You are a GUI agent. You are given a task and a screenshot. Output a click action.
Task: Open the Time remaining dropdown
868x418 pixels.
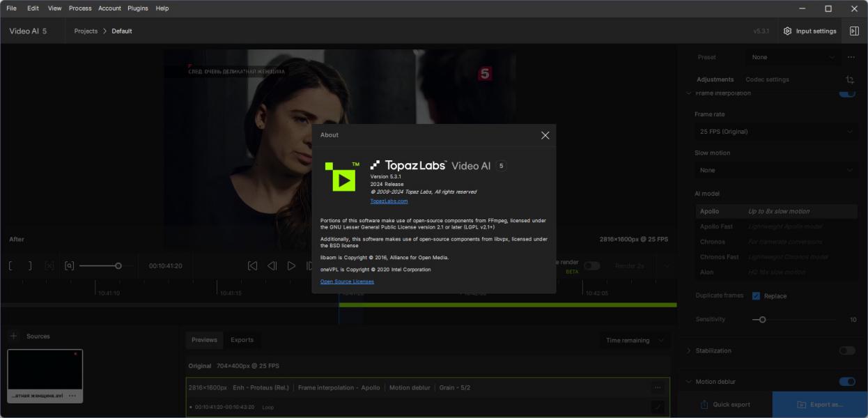(635, 341)
